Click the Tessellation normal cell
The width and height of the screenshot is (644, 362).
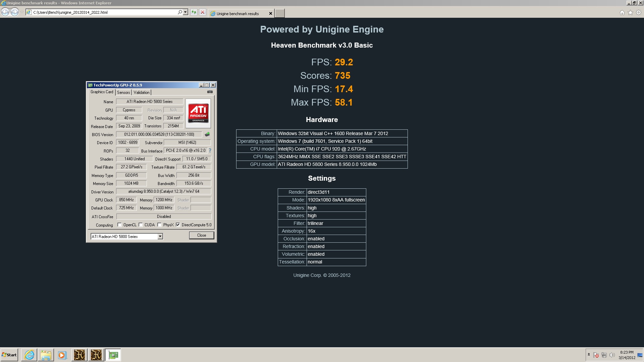coord(336,262)
